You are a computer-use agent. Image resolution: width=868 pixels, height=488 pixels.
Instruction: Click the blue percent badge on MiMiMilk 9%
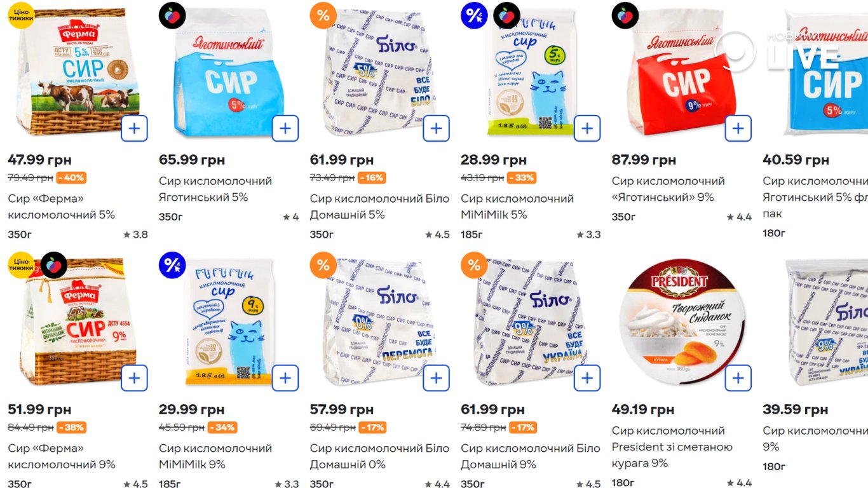pyautogui.click(x=172, y=265)
